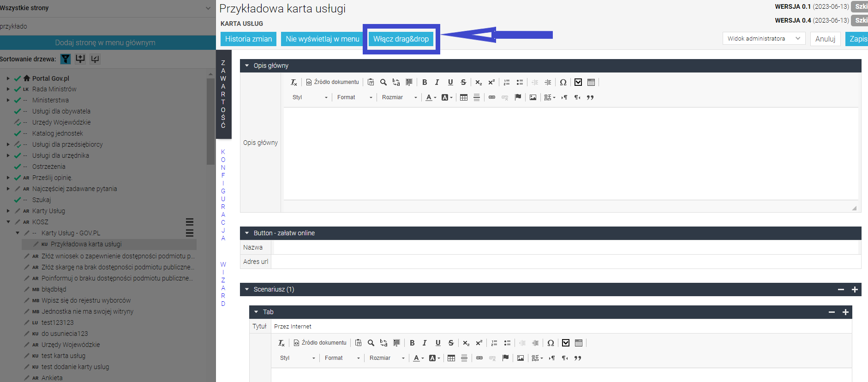868x382 pixels.
Task: Click the Nazwa input field
Action: point(566,247)
